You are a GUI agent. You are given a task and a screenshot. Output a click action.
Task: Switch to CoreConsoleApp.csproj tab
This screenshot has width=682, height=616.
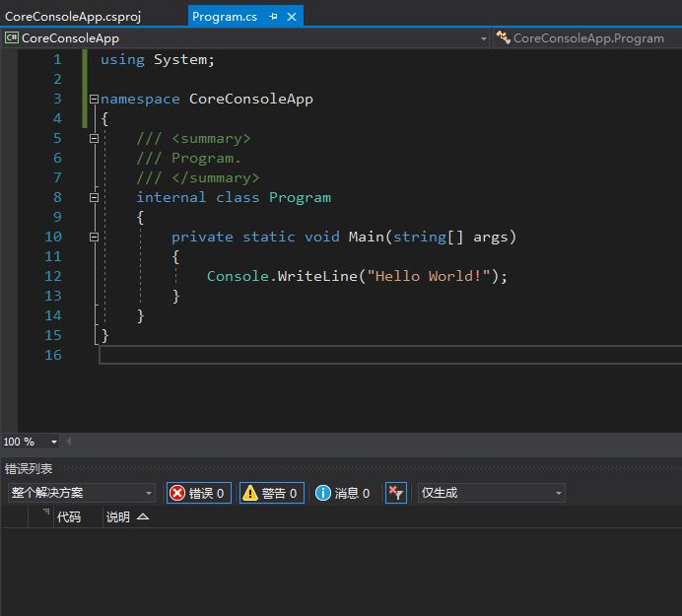pos(73,17)
